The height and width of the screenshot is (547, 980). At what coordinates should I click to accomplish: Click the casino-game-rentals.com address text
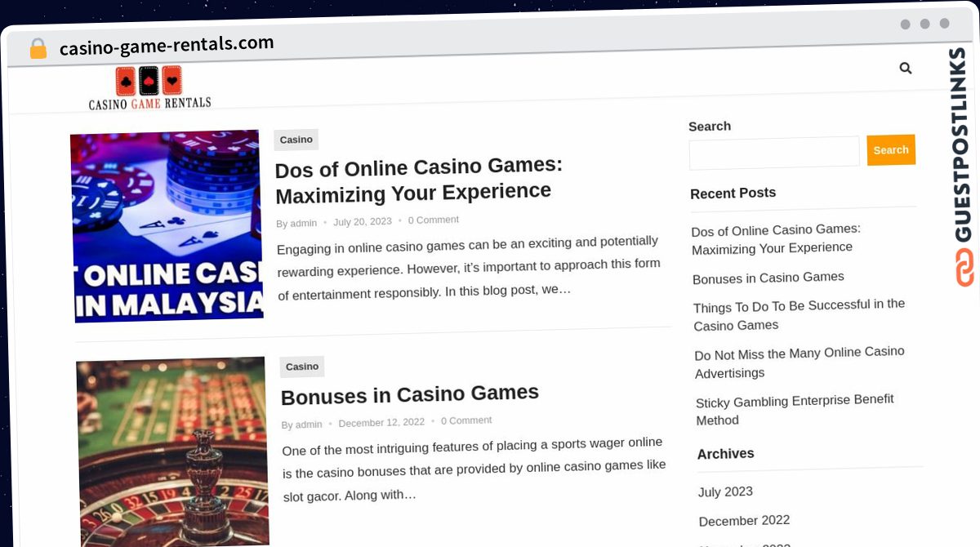[x=167, y=45]
